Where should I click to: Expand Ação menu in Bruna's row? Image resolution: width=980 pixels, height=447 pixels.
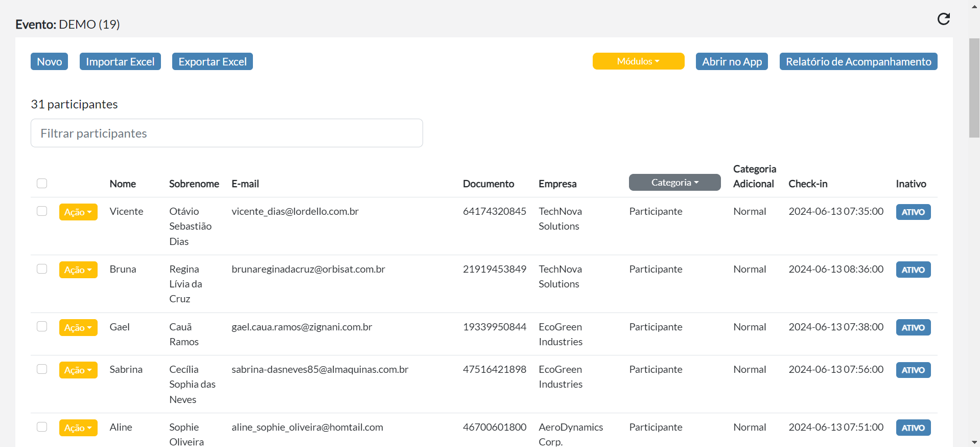click(x=78, y=270)
